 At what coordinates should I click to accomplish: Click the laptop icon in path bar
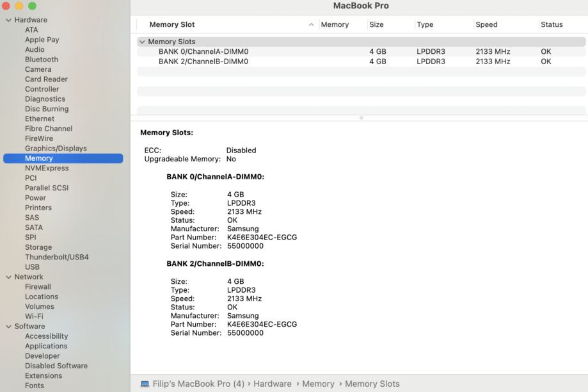145,384
